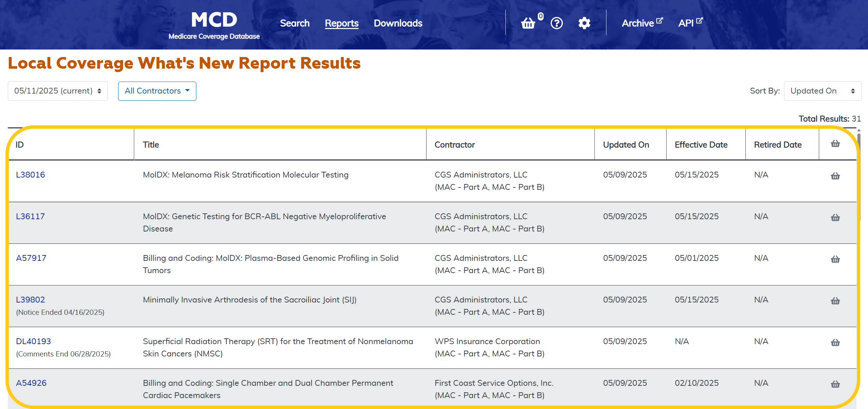
Task: Open the basket icon in header
Action: pyautogui.click(x=528, y=23)
